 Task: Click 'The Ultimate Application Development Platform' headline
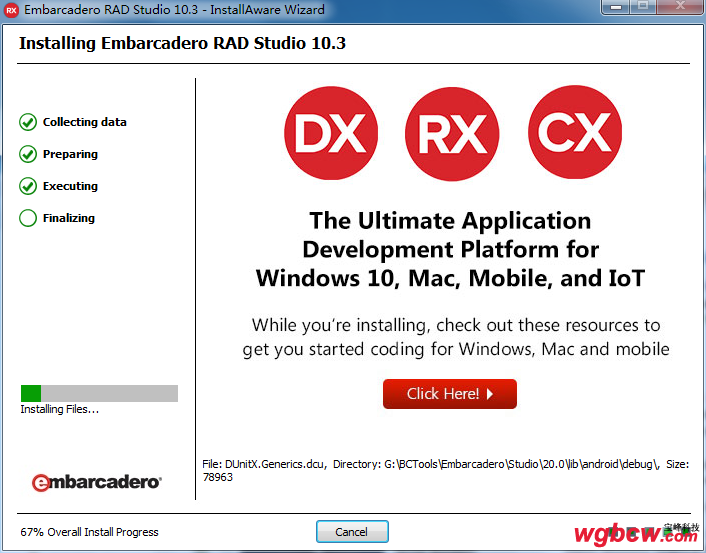(450, 249)
